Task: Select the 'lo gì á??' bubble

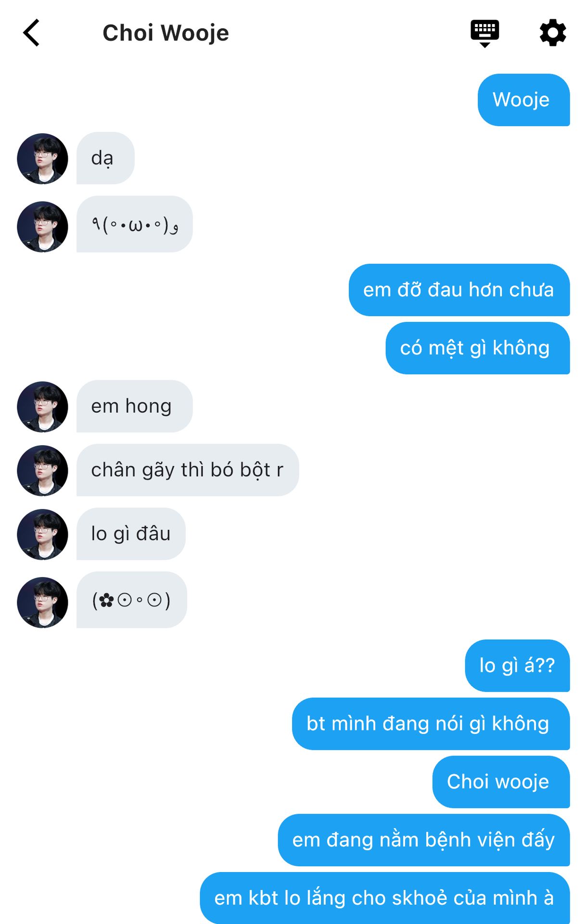Action: [x=517, y=666]
